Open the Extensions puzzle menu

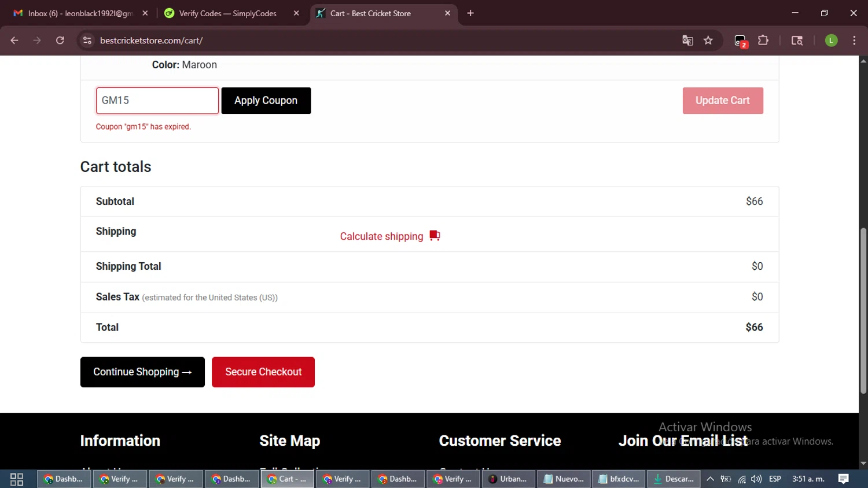click(763, 41)
